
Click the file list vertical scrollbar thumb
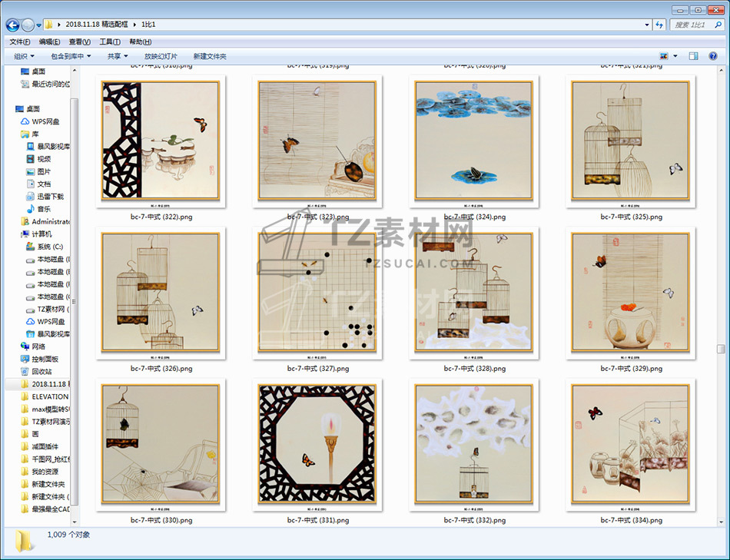721,349
